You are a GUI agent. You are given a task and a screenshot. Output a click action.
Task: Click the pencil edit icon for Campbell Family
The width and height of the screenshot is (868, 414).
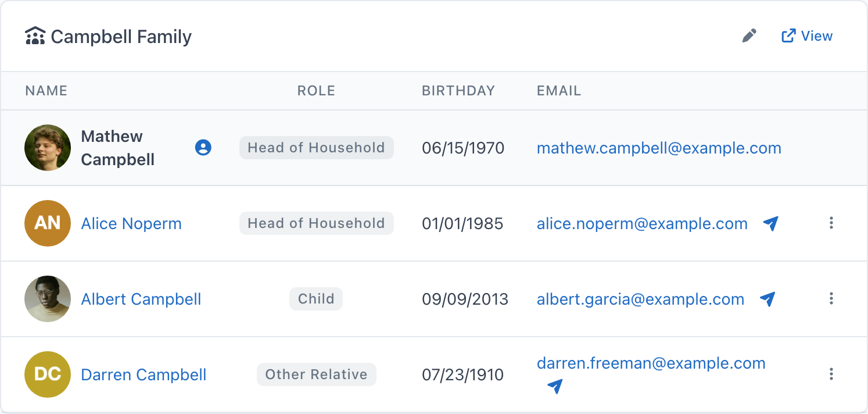(x=749, y=36)
